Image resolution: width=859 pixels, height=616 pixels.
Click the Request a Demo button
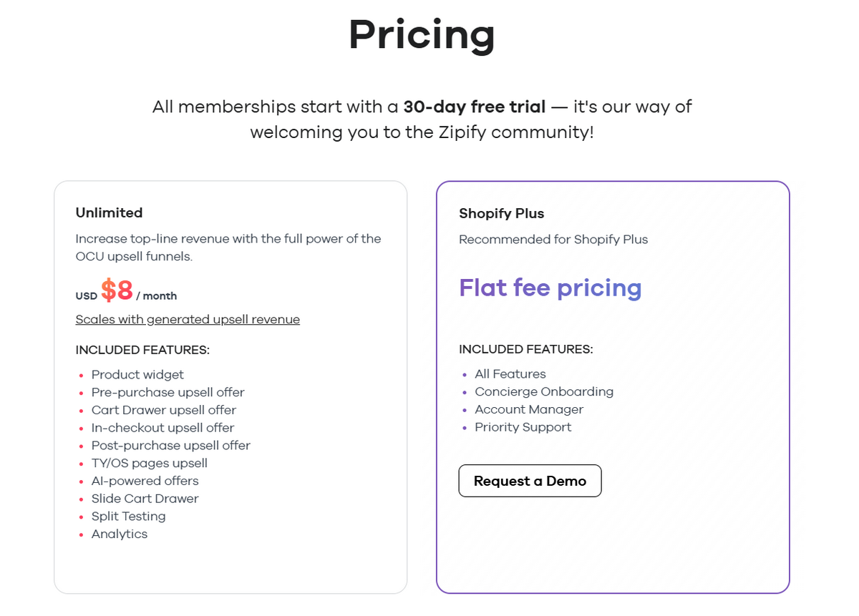530,481
